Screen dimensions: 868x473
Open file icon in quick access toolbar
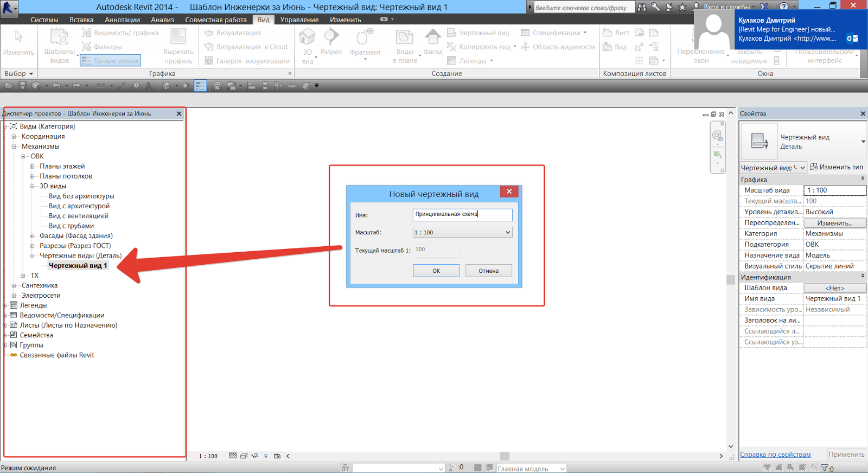click(x=9, y=86)
